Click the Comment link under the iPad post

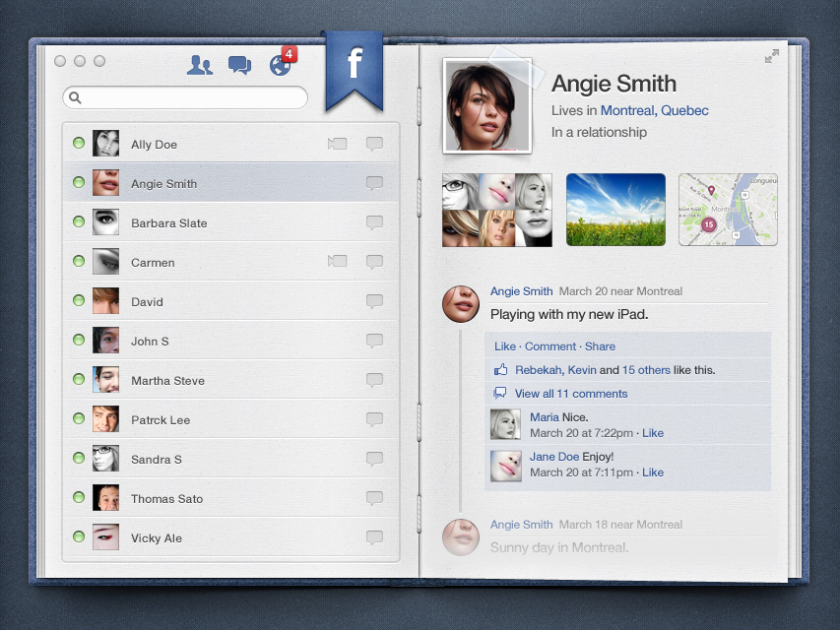click(x=550, y=346)
